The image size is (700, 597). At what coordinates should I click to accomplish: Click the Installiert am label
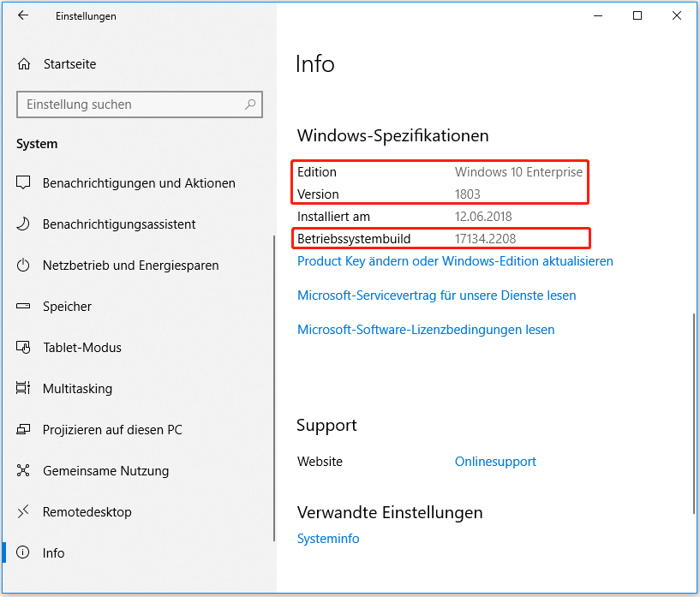pyautogui.click(x=333, y=217)
